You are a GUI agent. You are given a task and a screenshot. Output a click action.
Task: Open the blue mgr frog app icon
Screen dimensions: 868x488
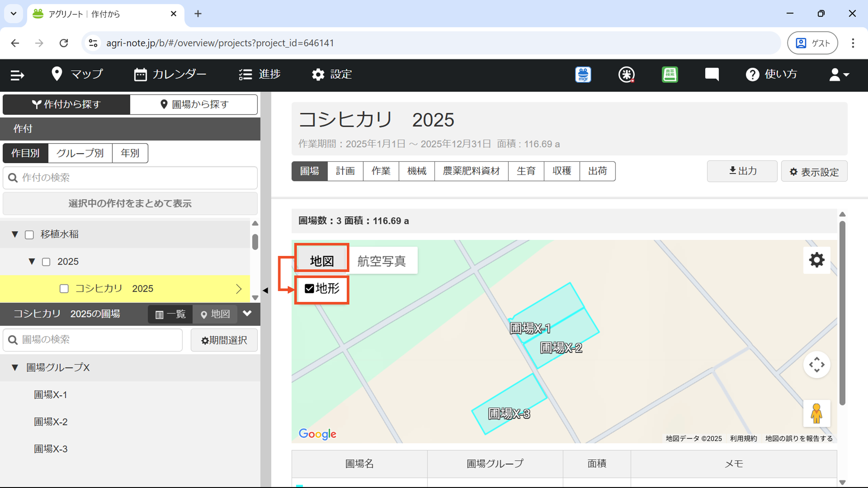click(x=583, y=75)
